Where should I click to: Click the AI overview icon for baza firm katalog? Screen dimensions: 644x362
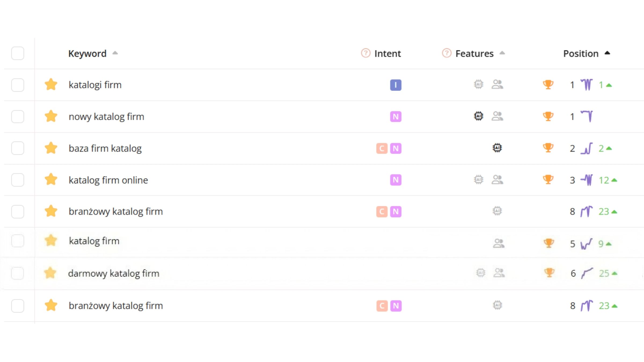tap(497, 148)
